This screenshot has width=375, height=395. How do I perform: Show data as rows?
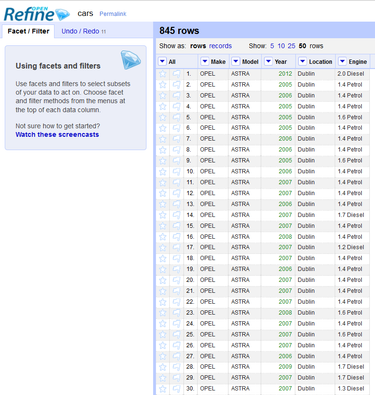coord(198,46)
